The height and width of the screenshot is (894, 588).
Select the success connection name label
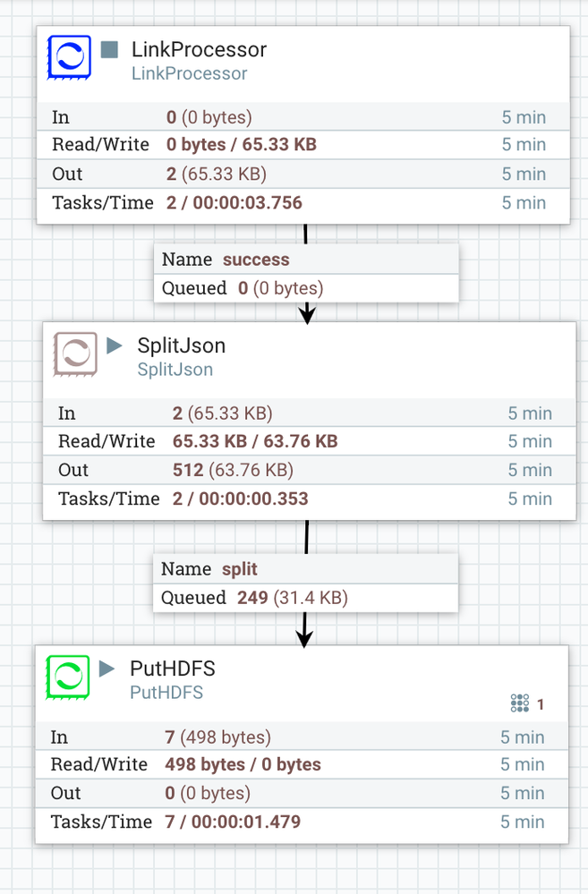[256, 260]
